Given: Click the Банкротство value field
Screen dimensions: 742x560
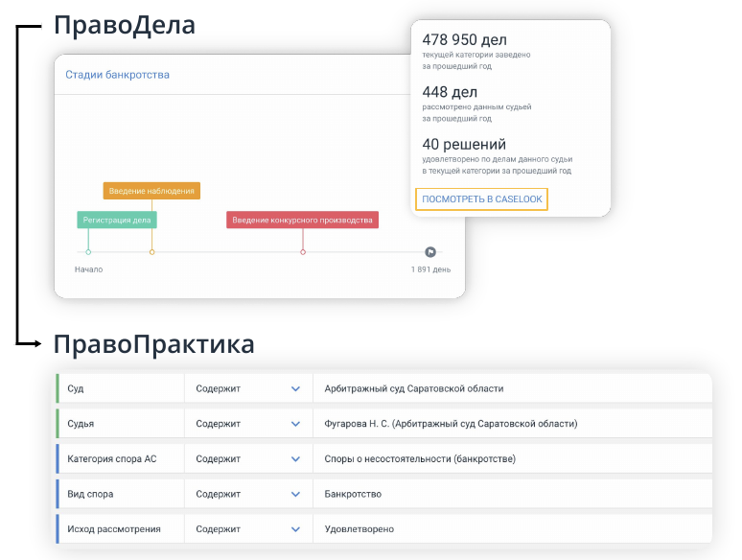Looking at the screenshot, I should tap(513, 494).
